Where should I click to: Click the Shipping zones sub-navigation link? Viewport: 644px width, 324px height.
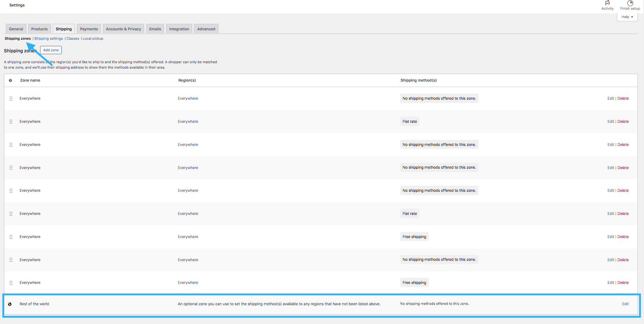[x=18, y=39]
